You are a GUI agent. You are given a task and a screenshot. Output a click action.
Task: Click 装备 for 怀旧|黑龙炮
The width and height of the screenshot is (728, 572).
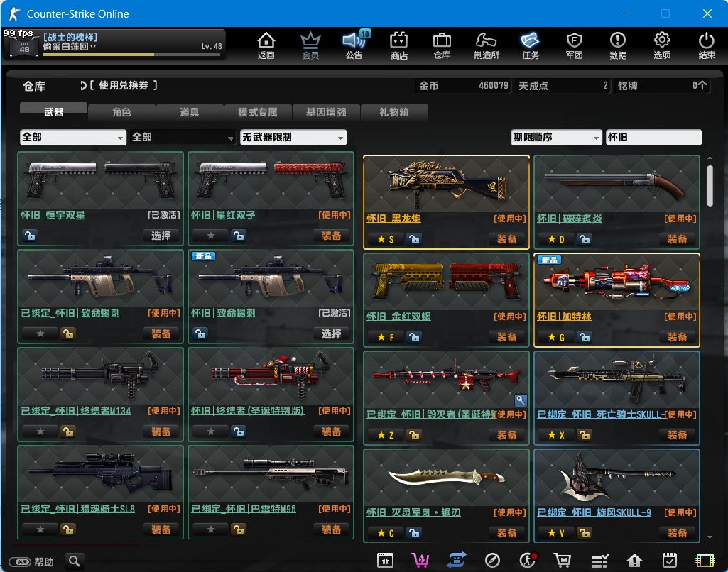tap(506, 239)
